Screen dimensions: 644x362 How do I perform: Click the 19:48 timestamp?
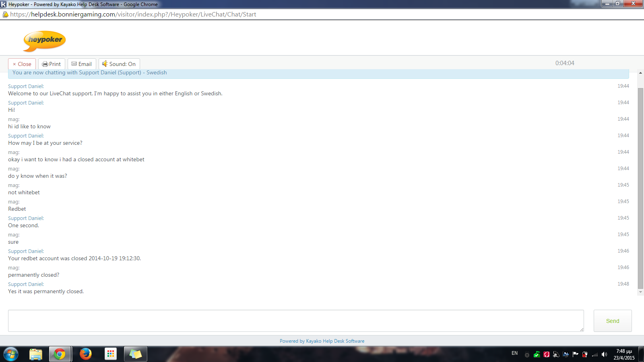(623, 284)
